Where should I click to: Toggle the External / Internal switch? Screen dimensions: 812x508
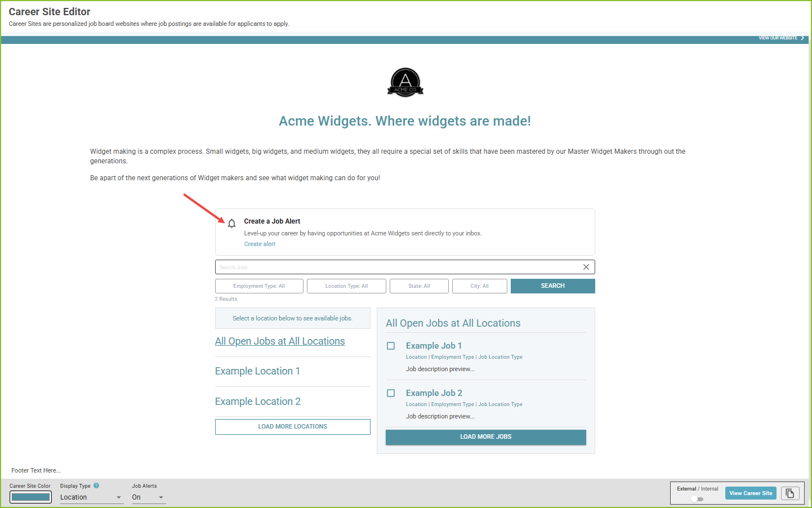click(x=697, y=499)
